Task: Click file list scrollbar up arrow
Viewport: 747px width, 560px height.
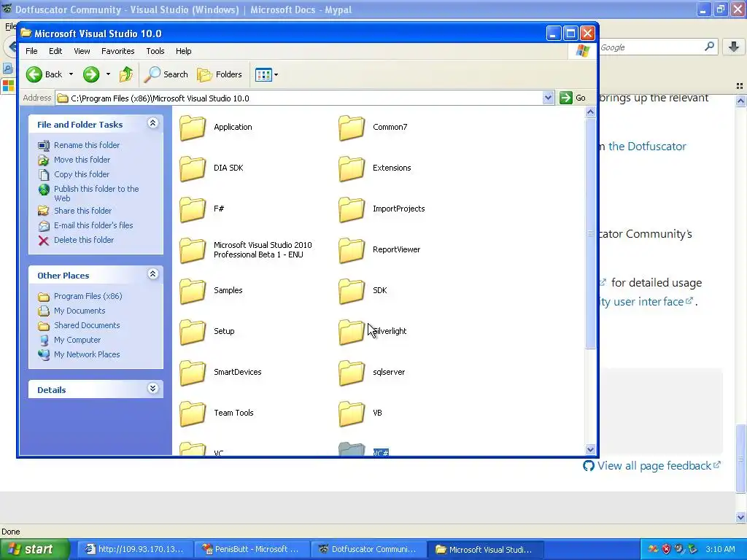Action: pos(590,112)
